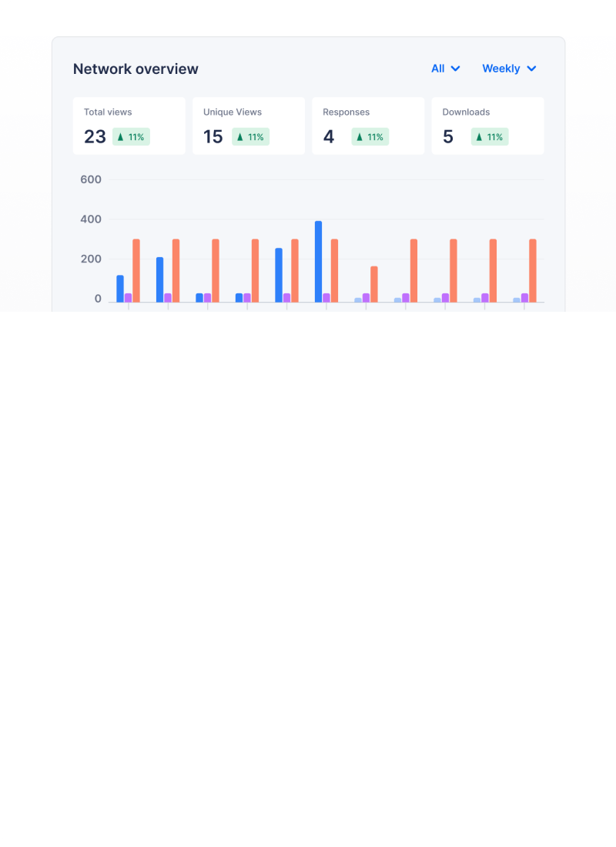This screenshot has height=847, width=616.
Task: Open the All filter dropdown
Action: click(445, 69)
